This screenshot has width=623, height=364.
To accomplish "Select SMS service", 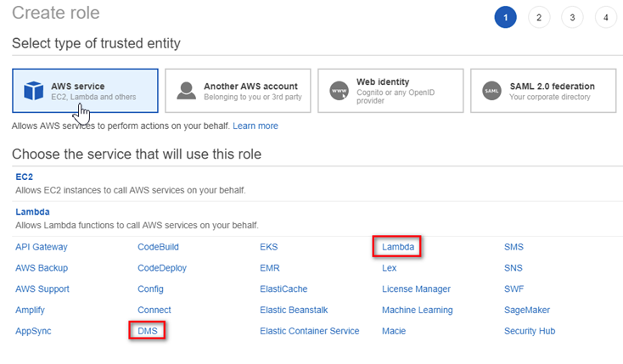I will pyautogui.click(x=514, y=247).
